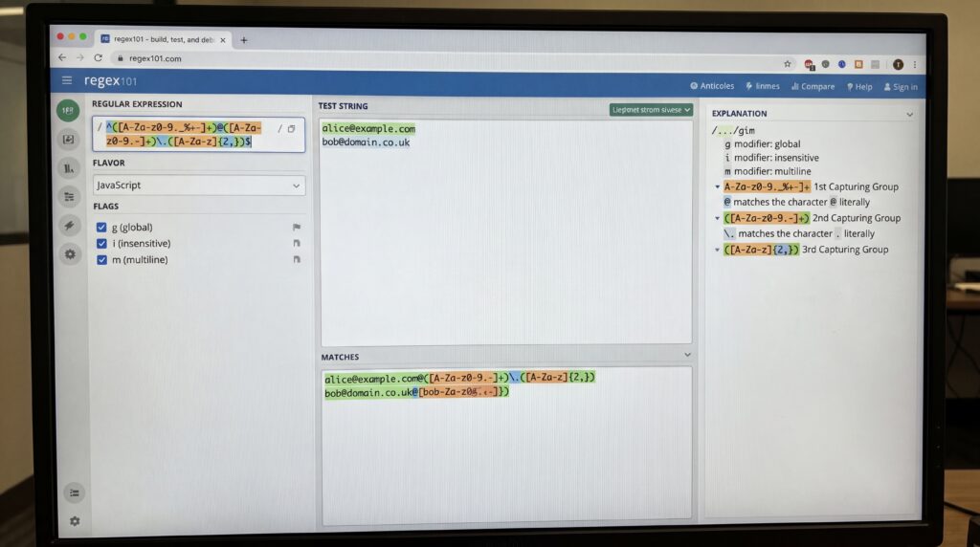Click the bob@domain.co.uk test string line
Screen dimensions: 980x547
[366, 142]
